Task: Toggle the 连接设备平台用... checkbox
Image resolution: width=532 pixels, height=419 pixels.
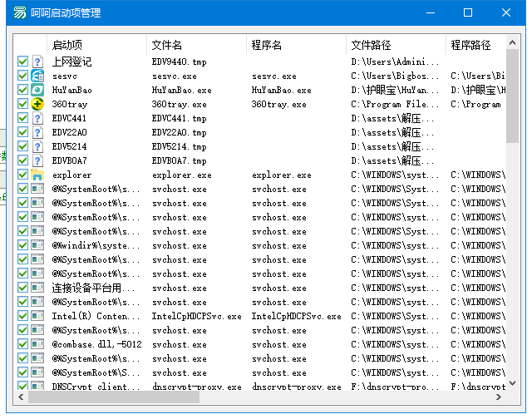Action: tap(22, 288)
